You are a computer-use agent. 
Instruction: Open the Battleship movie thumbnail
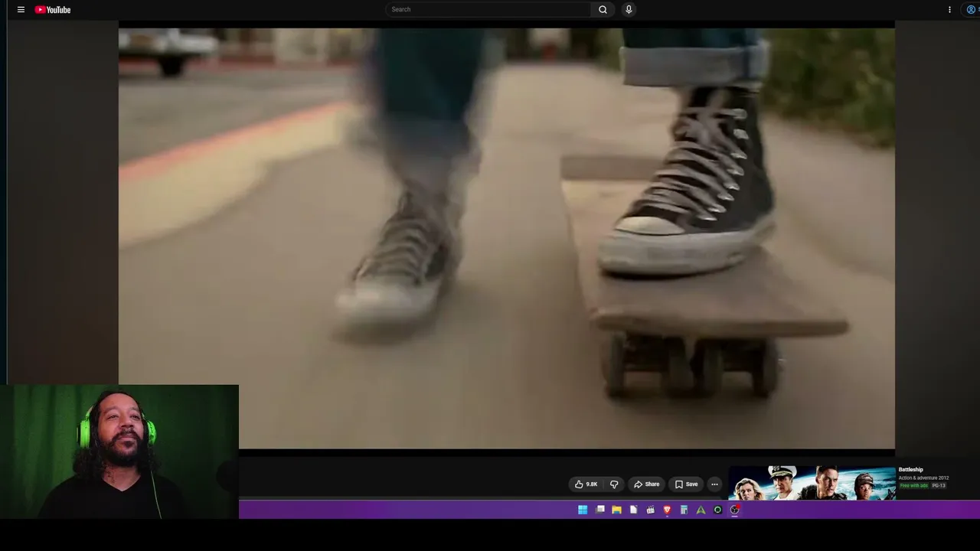coord(812,483)
